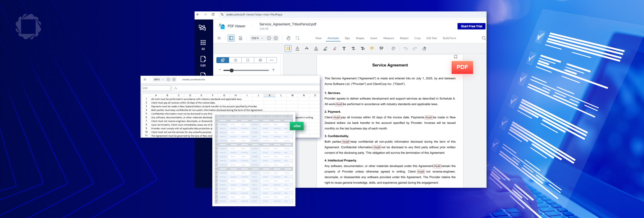Select the Eraser tool
Viewport: 644px width, 218px height.
tap(424, 49)
